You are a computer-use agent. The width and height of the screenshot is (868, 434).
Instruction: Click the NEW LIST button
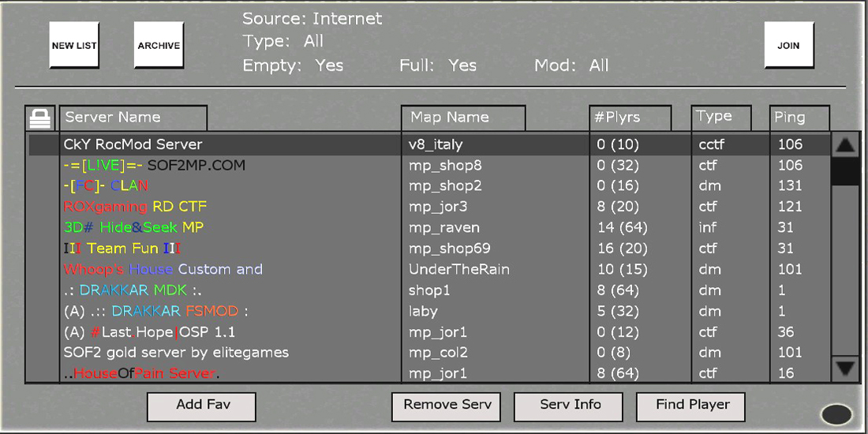point(74,45)
